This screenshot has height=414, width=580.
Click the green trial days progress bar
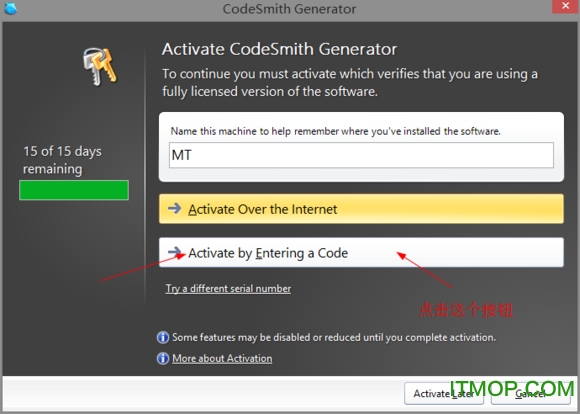point(74,190)
